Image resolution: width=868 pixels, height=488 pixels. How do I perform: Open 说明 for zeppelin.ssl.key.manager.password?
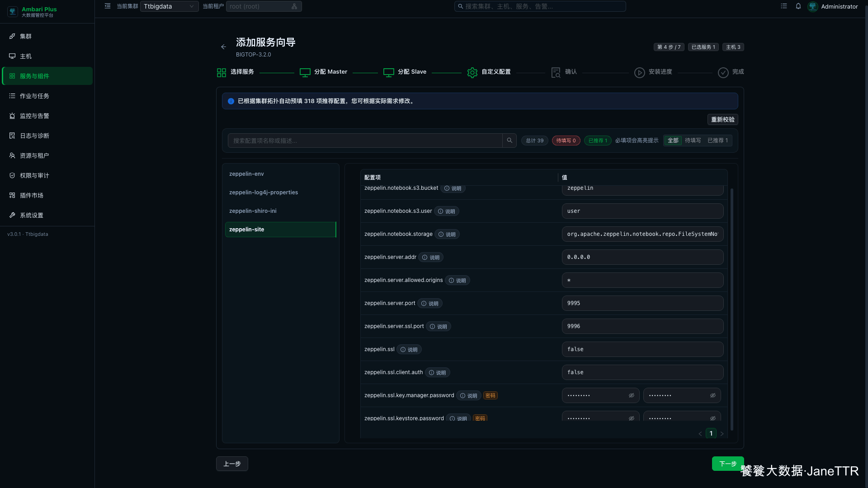coord(469,396)
